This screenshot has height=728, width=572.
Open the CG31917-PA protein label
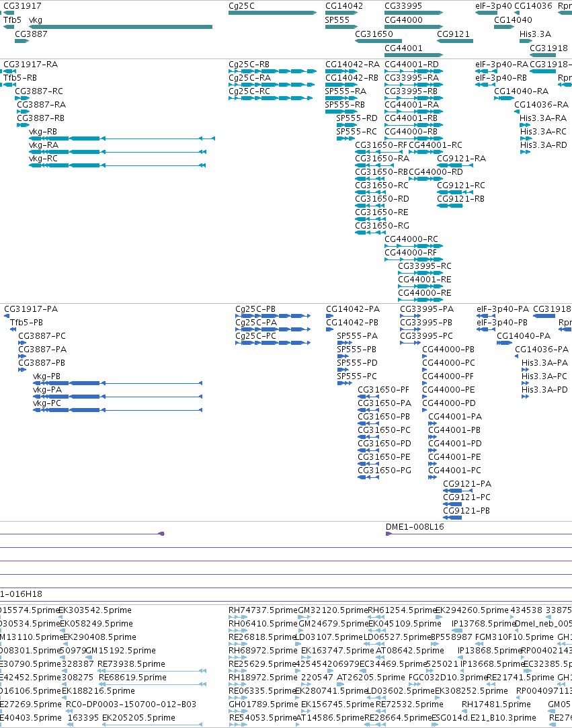tap(31, 309)
